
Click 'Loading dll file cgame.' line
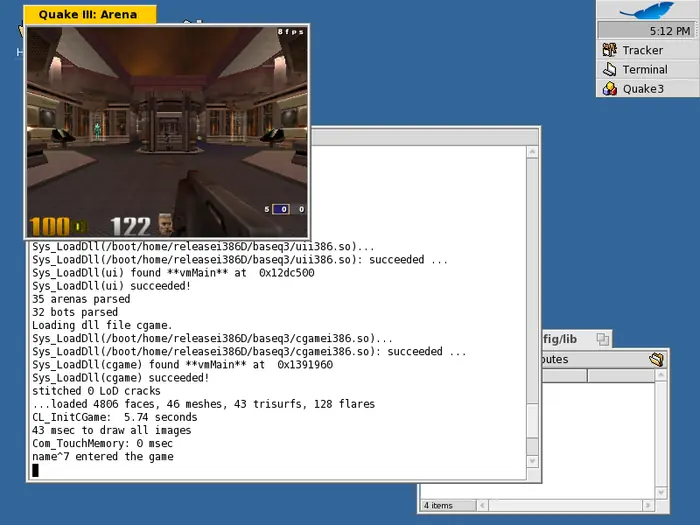click(102, 325)
